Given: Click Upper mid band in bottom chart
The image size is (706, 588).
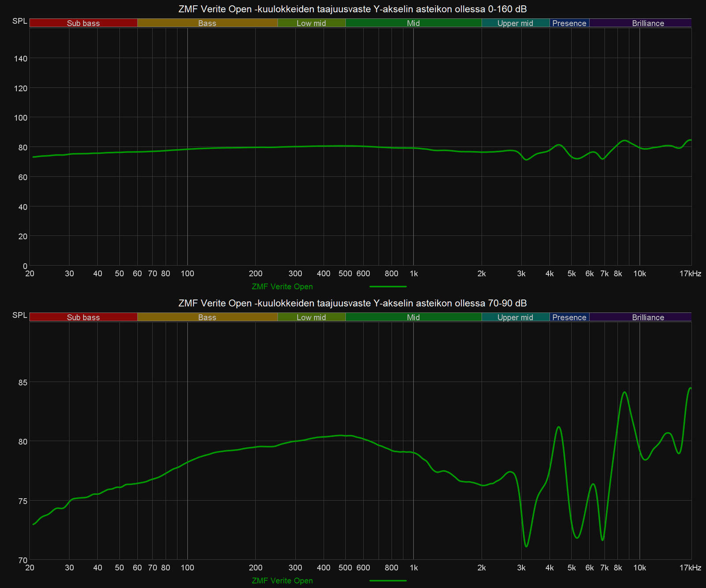Looking at the screenshot, I should coord(515,318).
